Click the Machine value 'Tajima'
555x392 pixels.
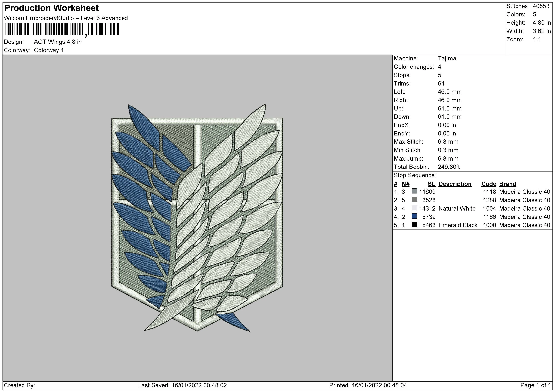point(447,58)
